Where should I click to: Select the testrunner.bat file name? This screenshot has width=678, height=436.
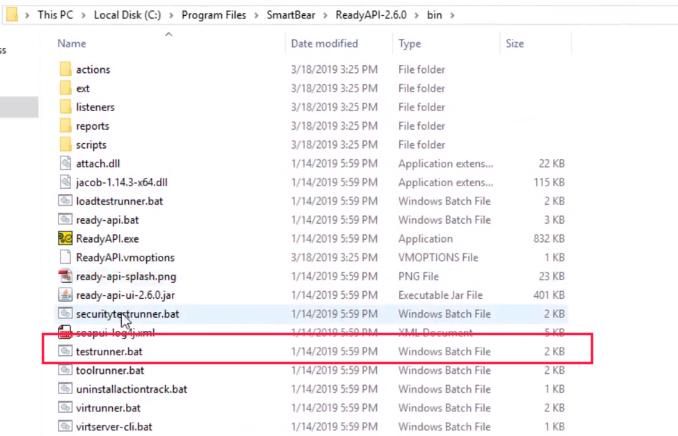click(109, 352)
